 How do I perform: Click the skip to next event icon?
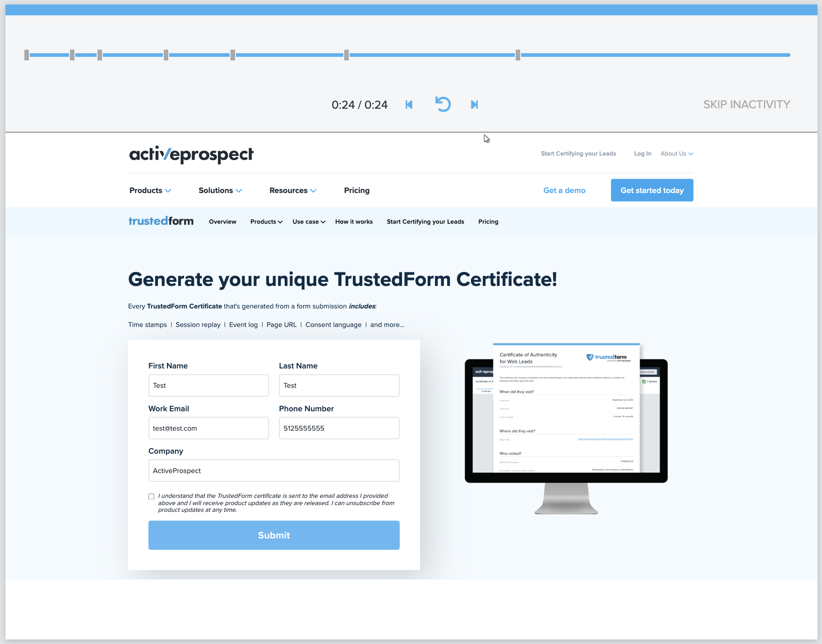pos(474,105)
